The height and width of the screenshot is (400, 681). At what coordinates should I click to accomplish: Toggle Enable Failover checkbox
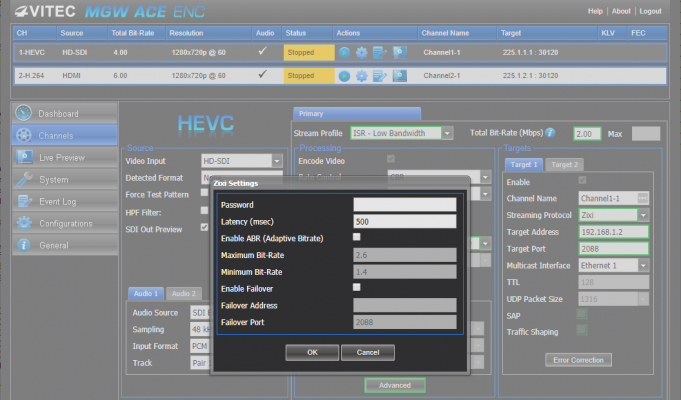click(x=357, y=288)
